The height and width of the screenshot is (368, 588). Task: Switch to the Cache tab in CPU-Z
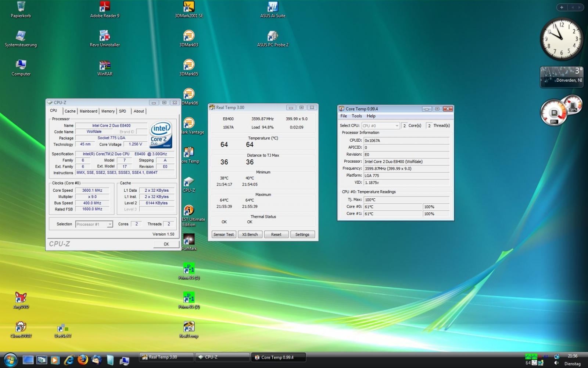pos(70,111)
